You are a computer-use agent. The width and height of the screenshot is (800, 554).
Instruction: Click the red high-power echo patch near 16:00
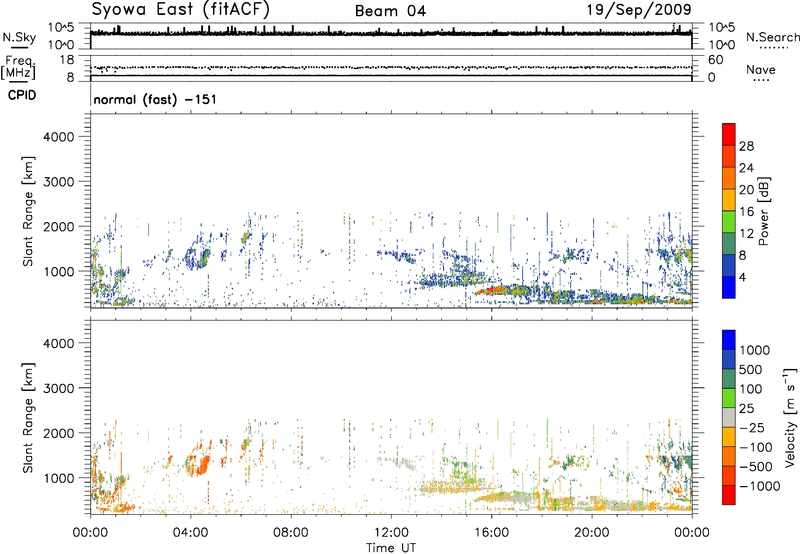click(494, 291)
